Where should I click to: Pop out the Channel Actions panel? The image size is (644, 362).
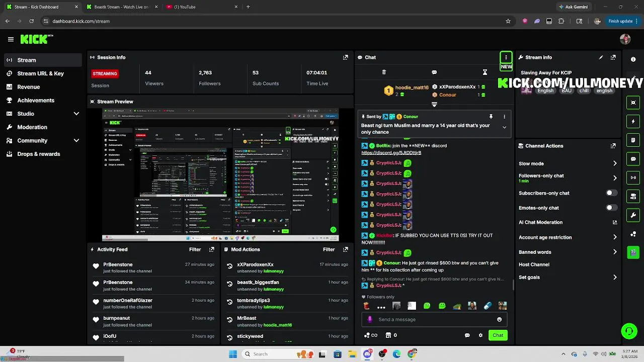click(613, 146)
